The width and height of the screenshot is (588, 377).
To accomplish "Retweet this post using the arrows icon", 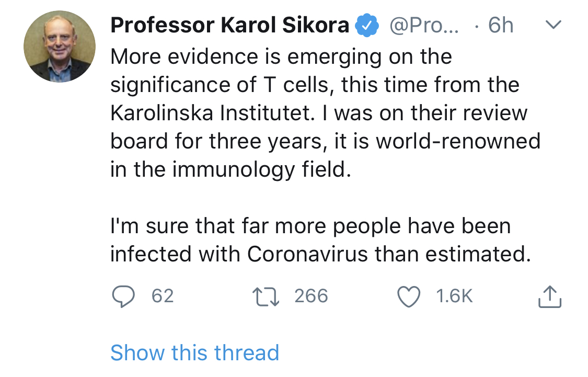I will (x=267, y=296).
